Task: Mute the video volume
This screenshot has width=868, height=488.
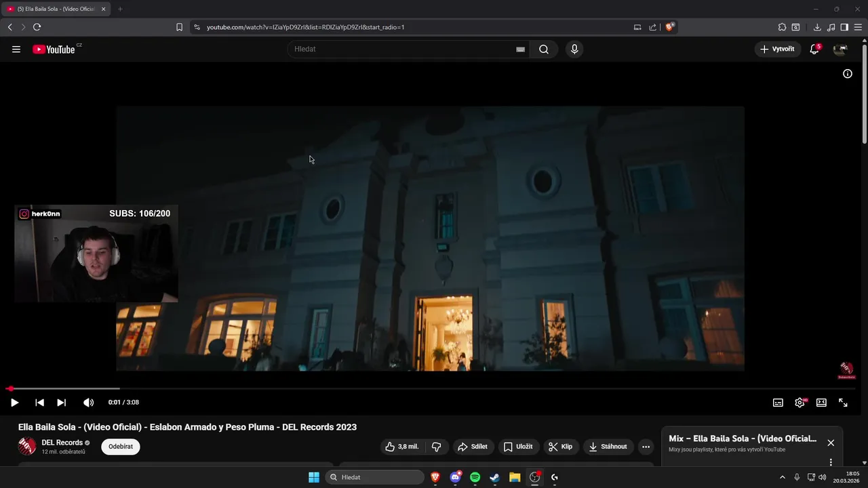Action: pyautogui.click(x=88, y=403)
